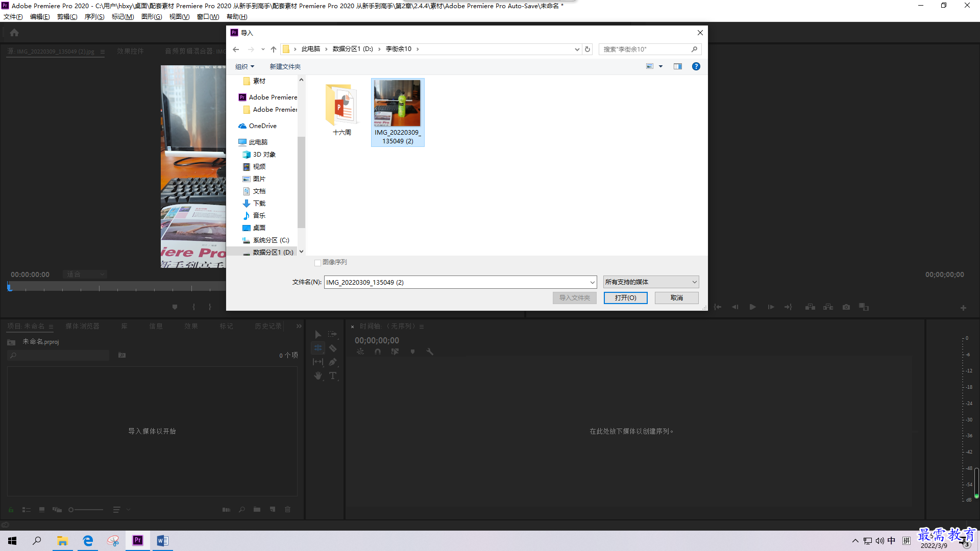
Task: Click the Home icon in Premiere
Action: point(14,33)
